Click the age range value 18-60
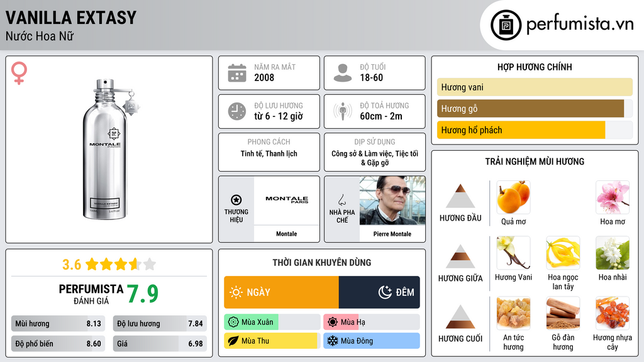This screenshot has width=644, height=362. click(371, 77)
